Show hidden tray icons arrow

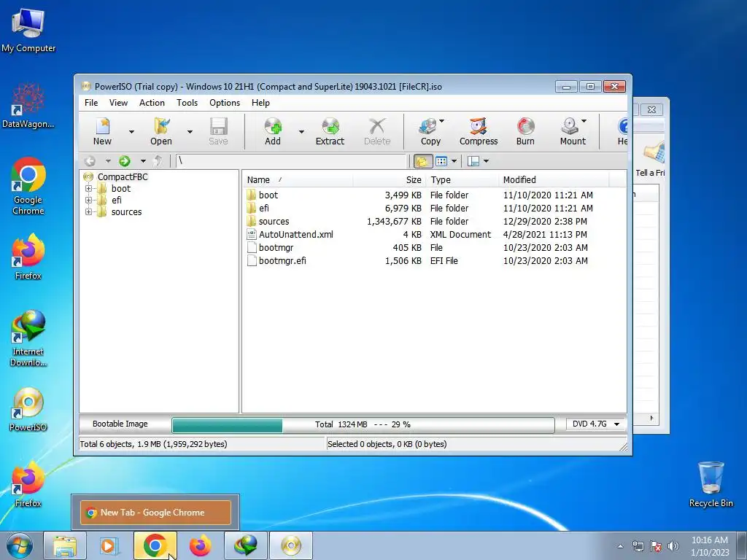pos(620,546)
